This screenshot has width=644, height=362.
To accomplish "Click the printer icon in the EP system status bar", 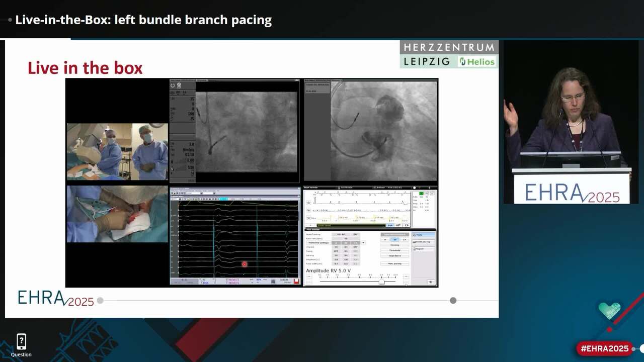I will [273, 281].
